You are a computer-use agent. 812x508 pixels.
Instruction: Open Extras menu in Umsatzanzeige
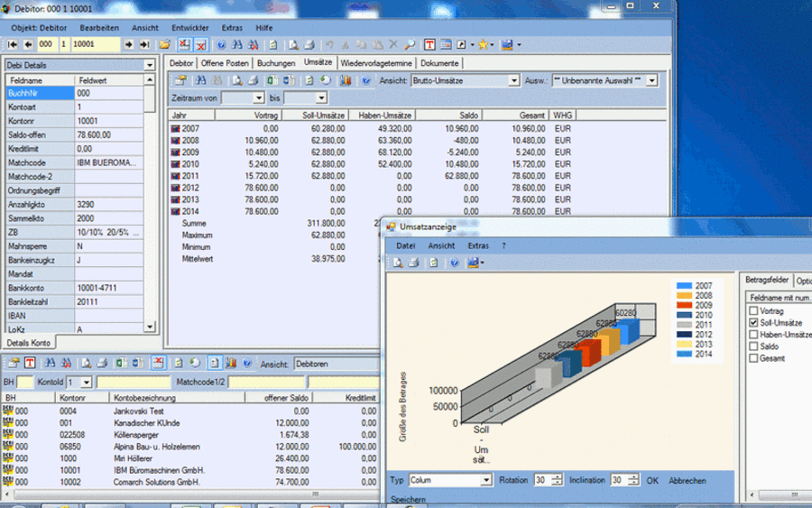coord(478,246)
